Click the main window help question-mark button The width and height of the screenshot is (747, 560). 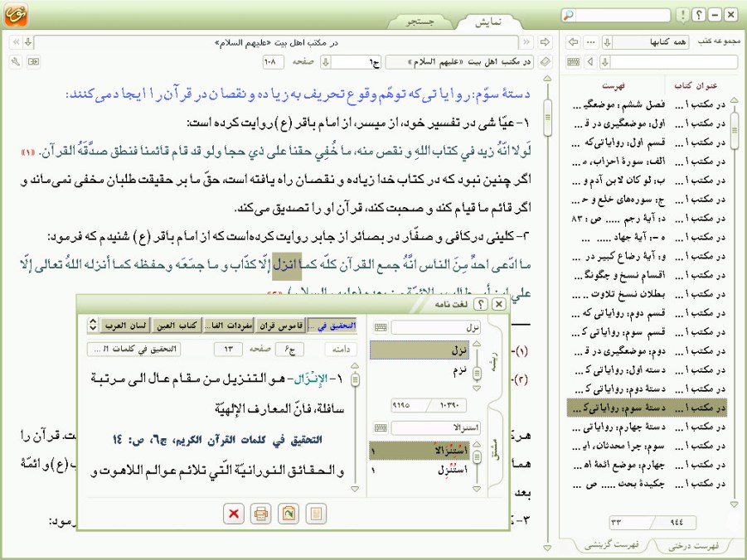tap(699, 15)
